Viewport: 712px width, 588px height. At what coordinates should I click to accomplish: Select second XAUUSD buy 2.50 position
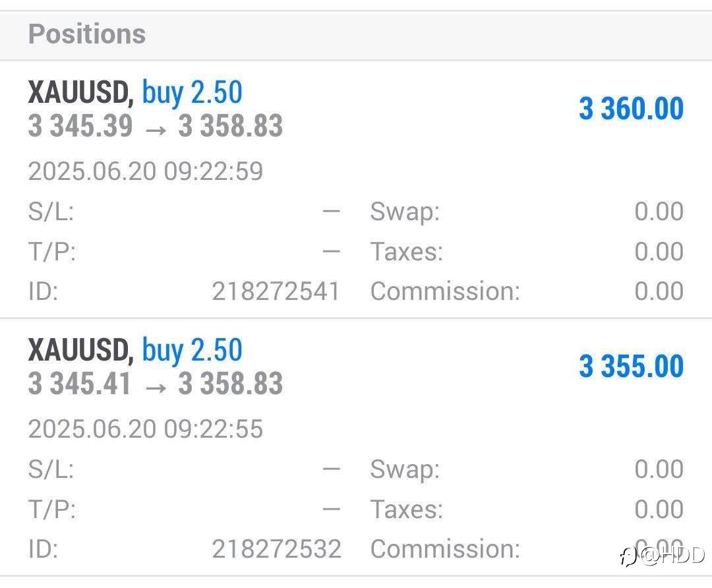pyautogui.click(x=356, y=447)
